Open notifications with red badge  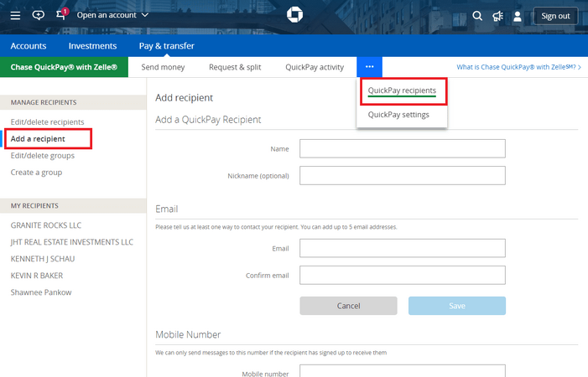[61, 15]
